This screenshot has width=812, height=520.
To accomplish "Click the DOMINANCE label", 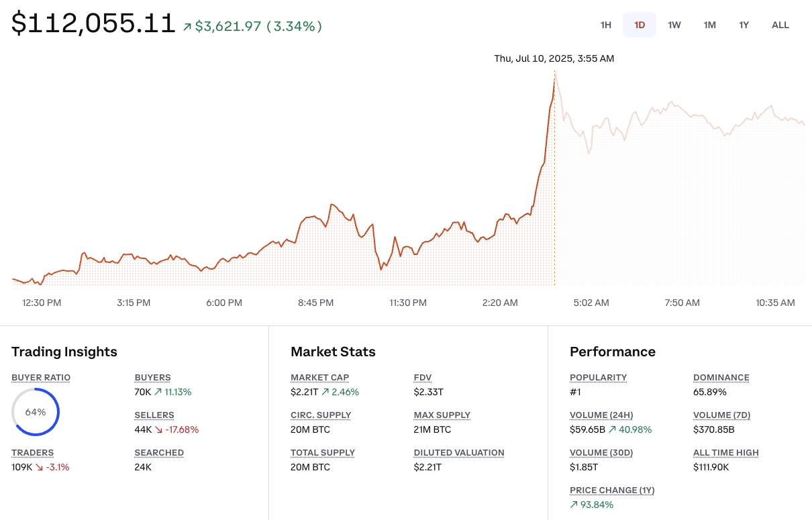I will pos(721,378).
